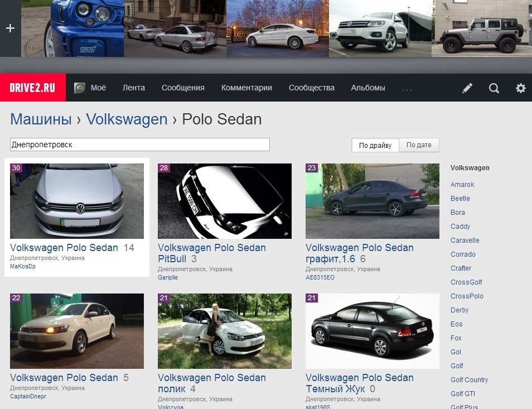Viewport: 532px width, 409px height.
Task: Open Volkswagen Polo Sedan 5 title link
Action: [64, 378]
